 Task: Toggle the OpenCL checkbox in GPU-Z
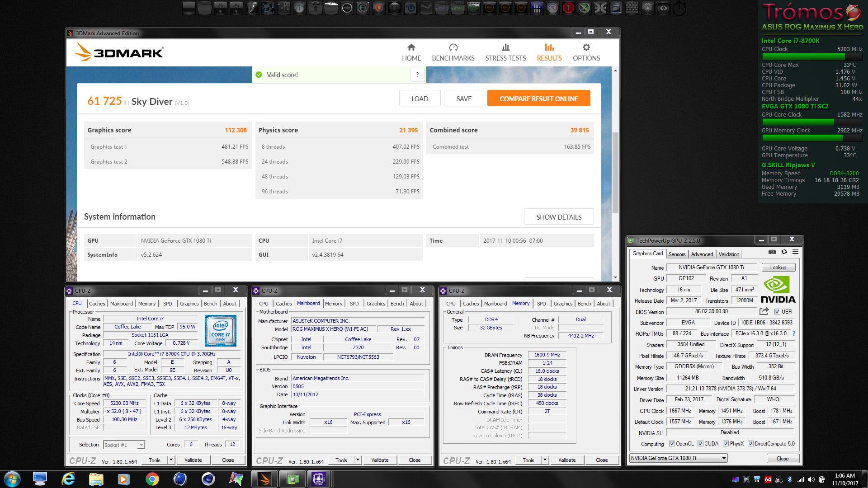click(x=672, y=444)
